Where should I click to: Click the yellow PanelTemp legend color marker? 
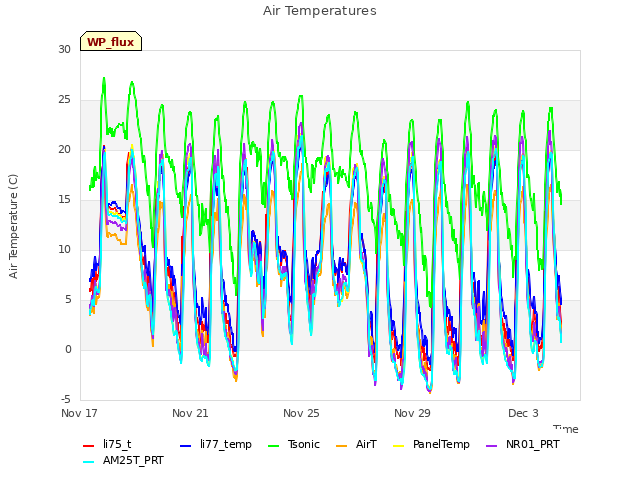coord(398,446)
